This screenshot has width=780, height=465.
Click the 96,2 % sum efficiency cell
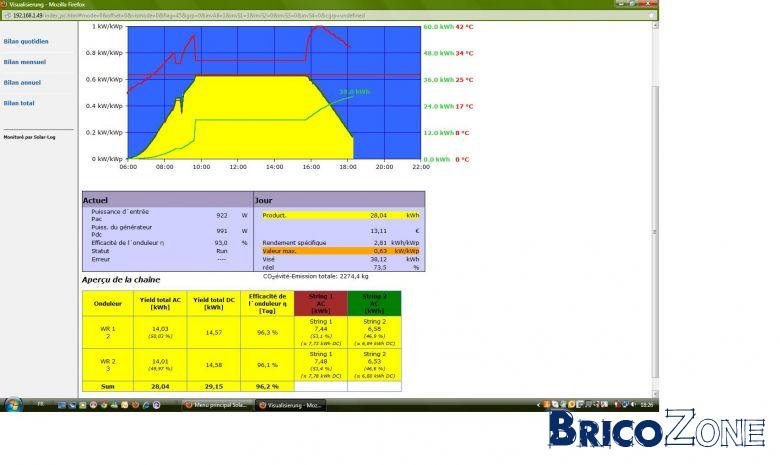point(267,386)
